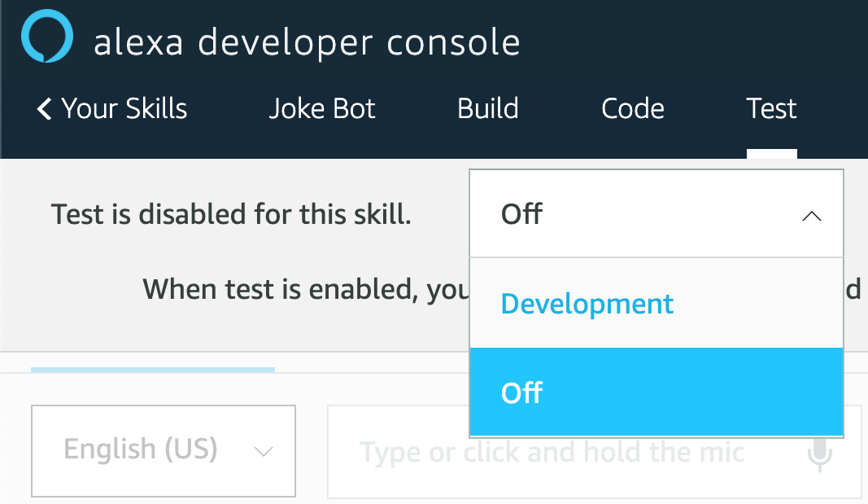The image size is (868, 504).
Task: Open the Code tab
Action: coord(632,108)
